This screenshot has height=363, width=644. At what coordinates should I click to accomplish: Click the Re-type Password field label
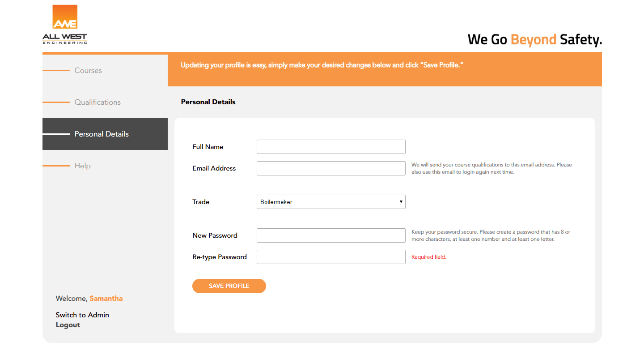[220, 257]
